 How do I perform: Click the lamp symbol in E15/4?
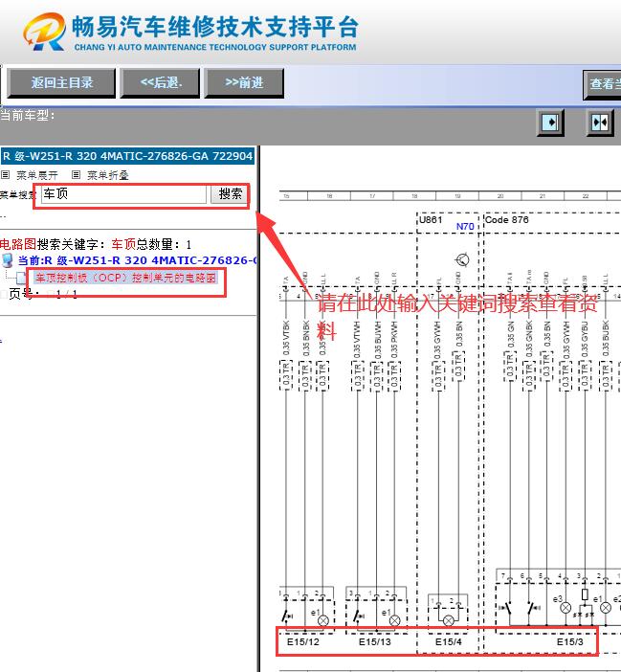click(449, 620)
